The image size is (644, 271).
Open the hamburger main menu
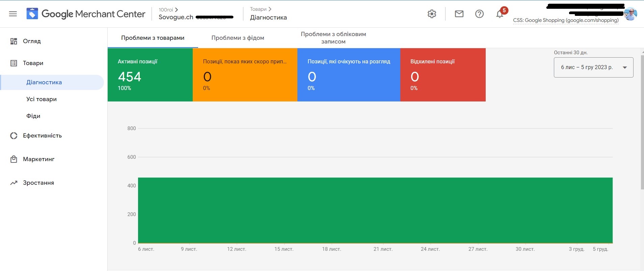13,14
